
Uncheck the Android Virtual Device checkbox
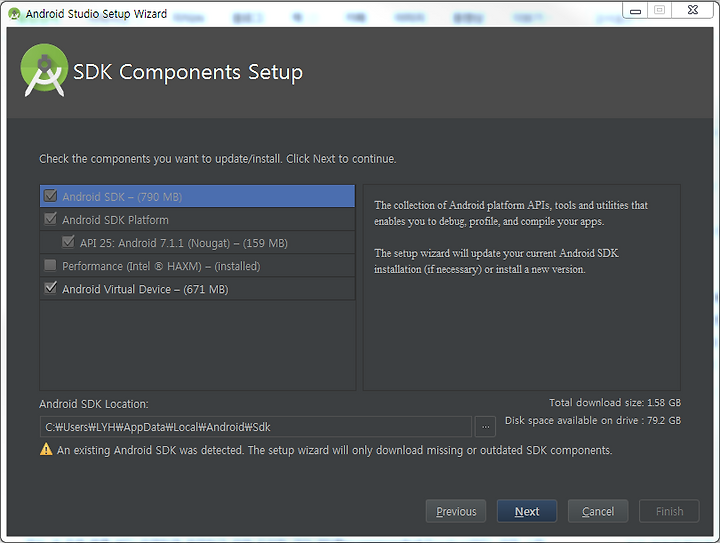pos(51,288)
